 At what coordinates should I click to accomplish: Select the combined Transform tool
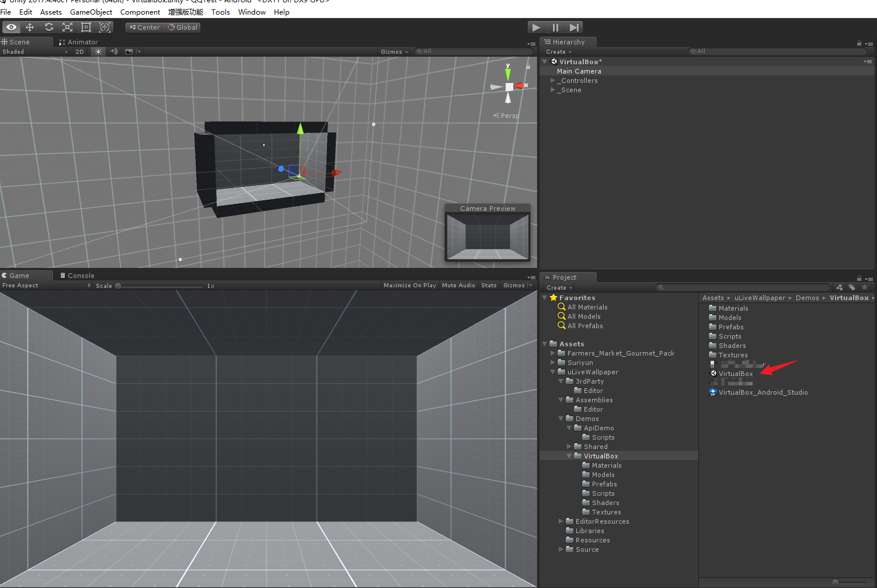pyautogui.click(x=105, y=27)
